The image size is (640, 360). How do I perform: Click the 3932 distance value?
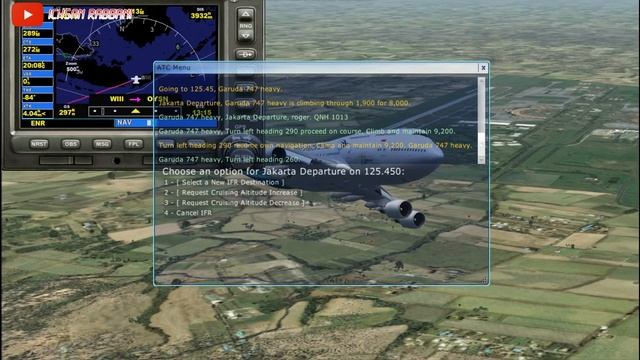pyautogui.click(x=201, y=16)
